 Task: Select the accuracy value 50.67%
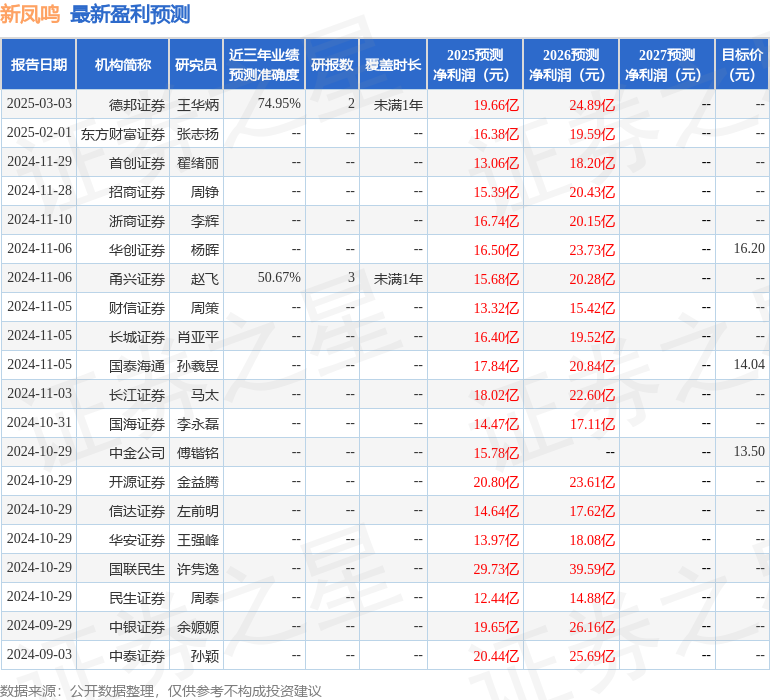pos(279,278)
